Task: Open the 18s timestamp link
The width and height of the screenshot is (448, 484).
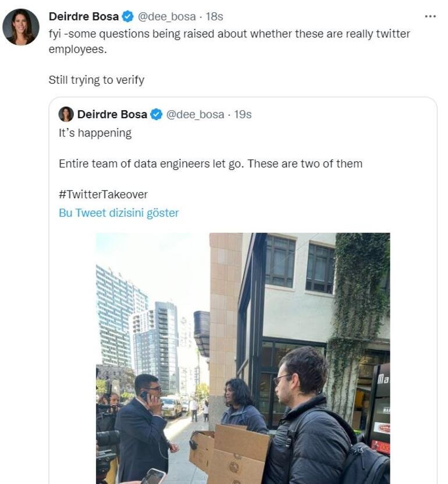Action: click(x=215, y=16)
